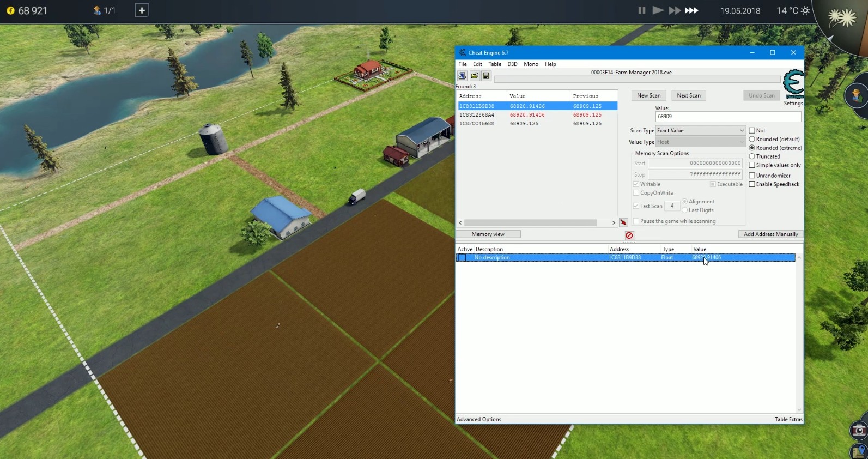Click the found list scroll right arrow

click(614, 223)
